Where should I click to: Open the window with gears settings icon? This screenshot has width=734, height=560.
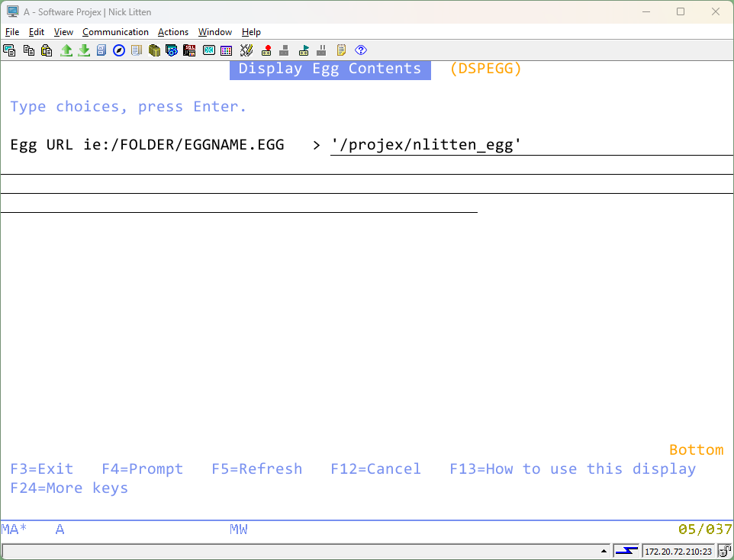(172, 50)
